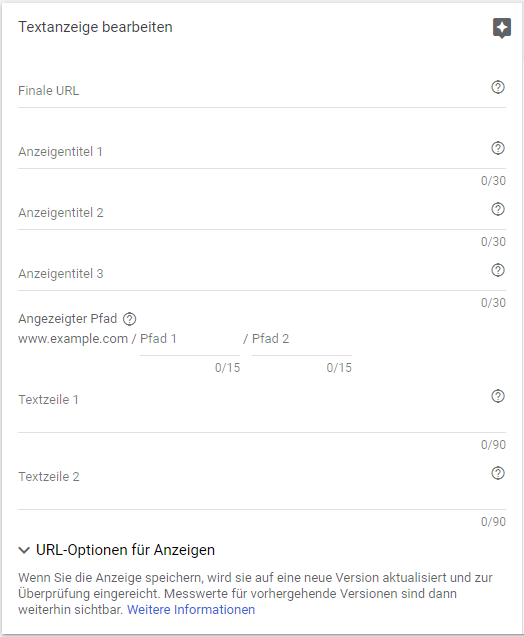524x637 pixels.
Task: Click the Textanzeige bearbeiten title
Action: 95,27
